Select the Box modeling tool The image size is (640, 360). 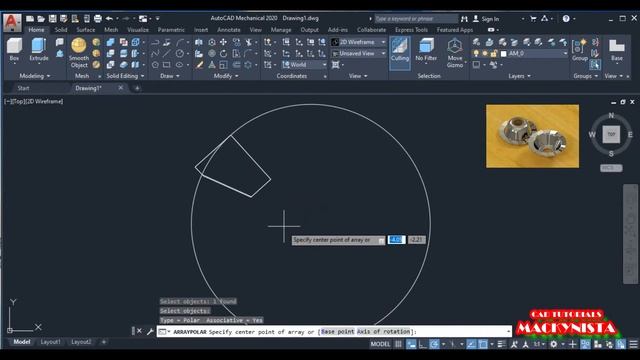pos(14,49)
